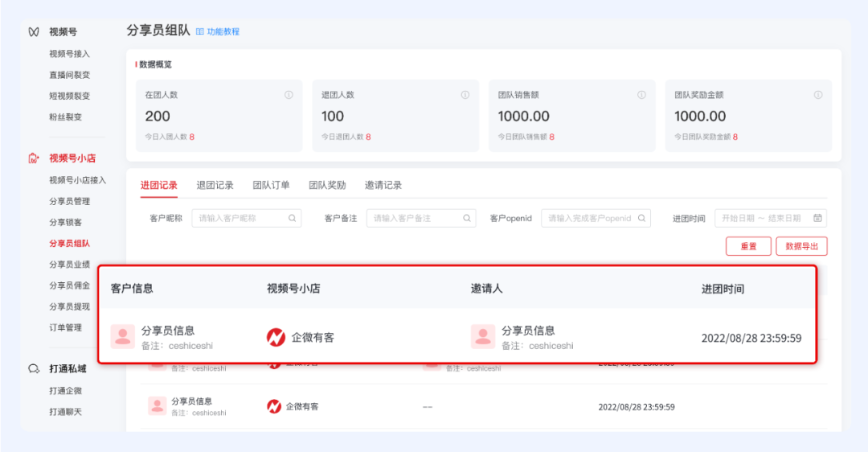Click search icon in 客户openid field
868x452 pixels.
click(x=642, y=218)
